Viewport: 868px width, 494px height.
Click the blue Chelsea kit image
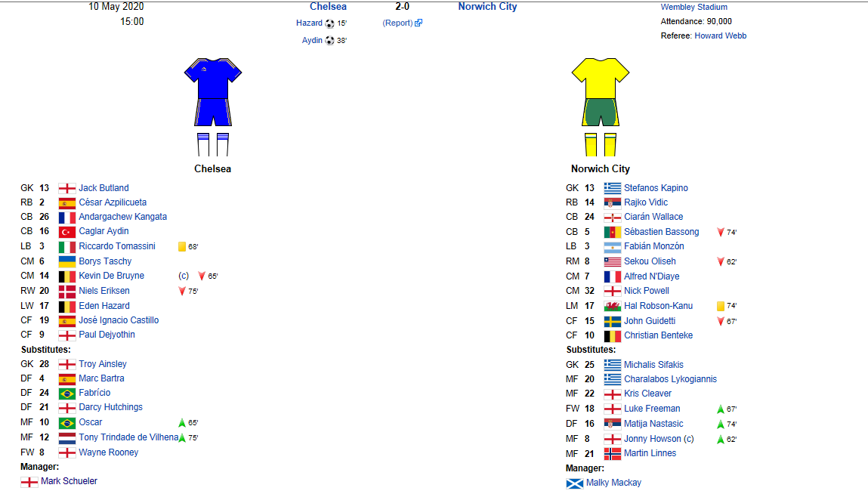point(213,107)
